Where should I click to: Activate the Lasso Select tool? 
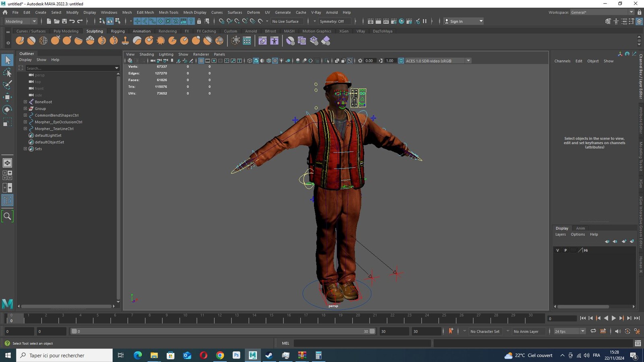tap(7, 72)
